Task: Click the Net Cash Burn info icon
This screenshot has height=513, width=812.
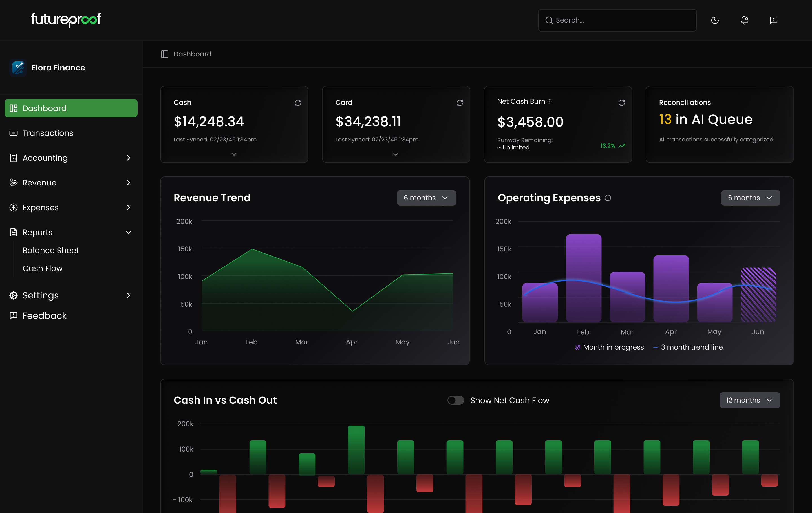Action: click(x=549, y=101)
